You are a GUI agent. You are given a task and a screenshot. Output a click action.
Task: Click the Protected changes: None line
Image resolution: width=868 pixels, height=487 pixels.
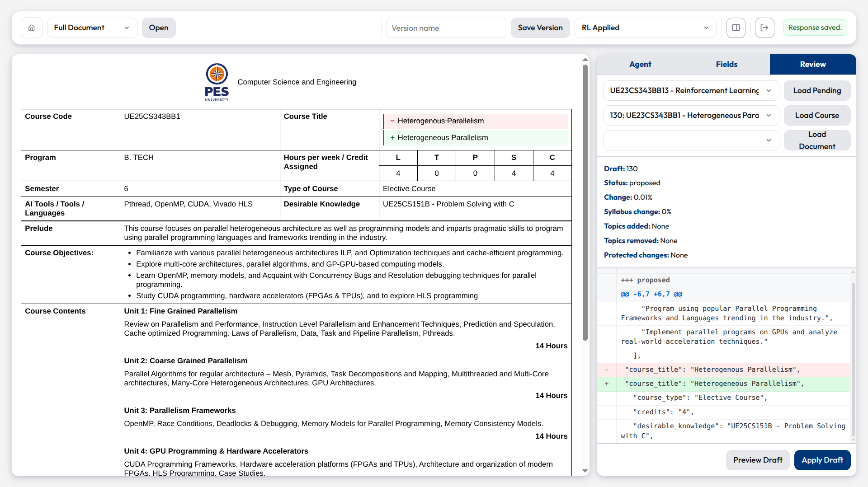point(646,255)
